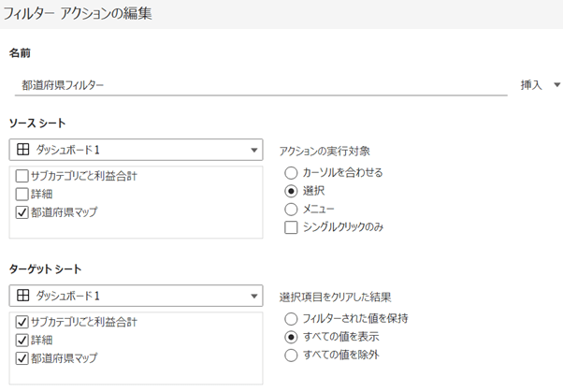Select すべての値を除外 option
The image size is (563, 392).
point(291,355)
